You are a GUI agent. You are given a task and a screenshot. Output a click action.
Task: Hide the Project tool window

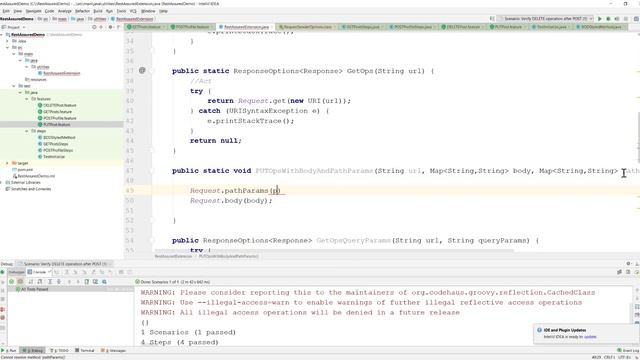[118, 27]
